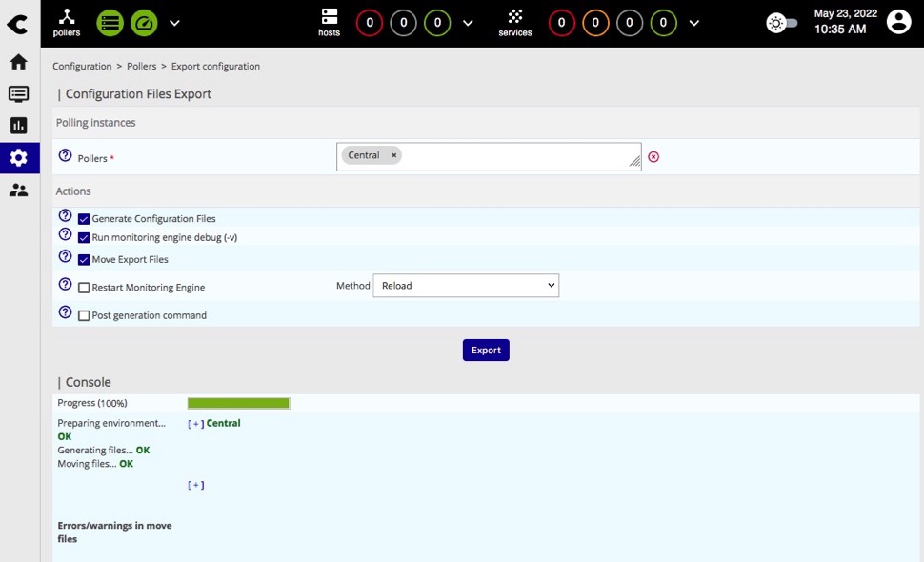Uncheck Generate Configuration Files checkbox
The height and width of the screenshot is (562, 924).
(x=84, y=219)
